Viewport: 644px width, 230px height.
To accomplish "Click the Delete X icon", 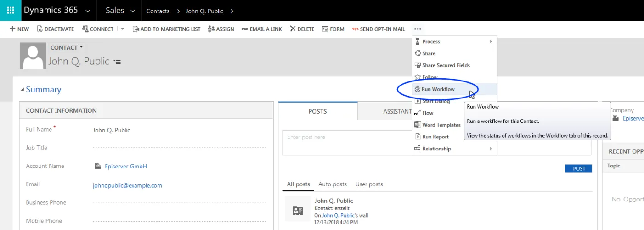I will (x=293, y=29).
